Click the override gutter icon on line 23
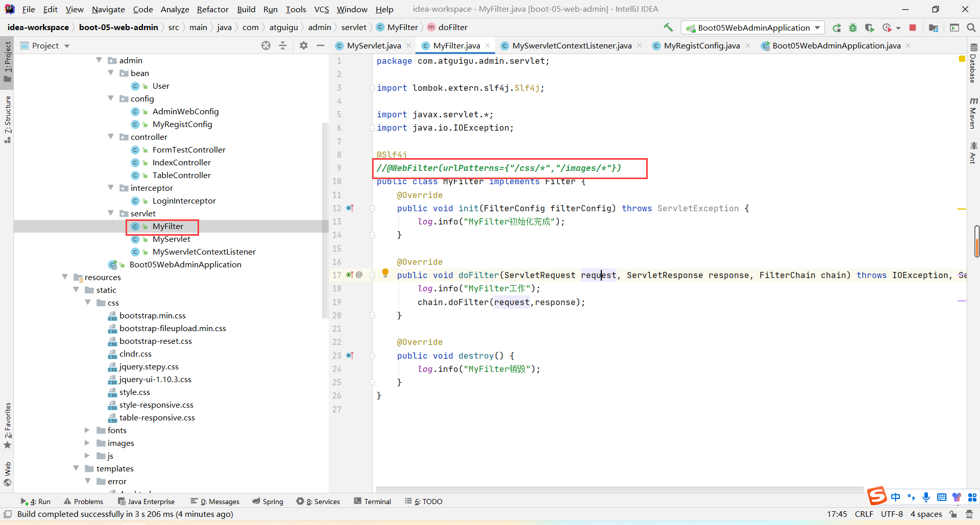Image resolution: width=980 pixels, height=525 pixels. click(350, 356)
